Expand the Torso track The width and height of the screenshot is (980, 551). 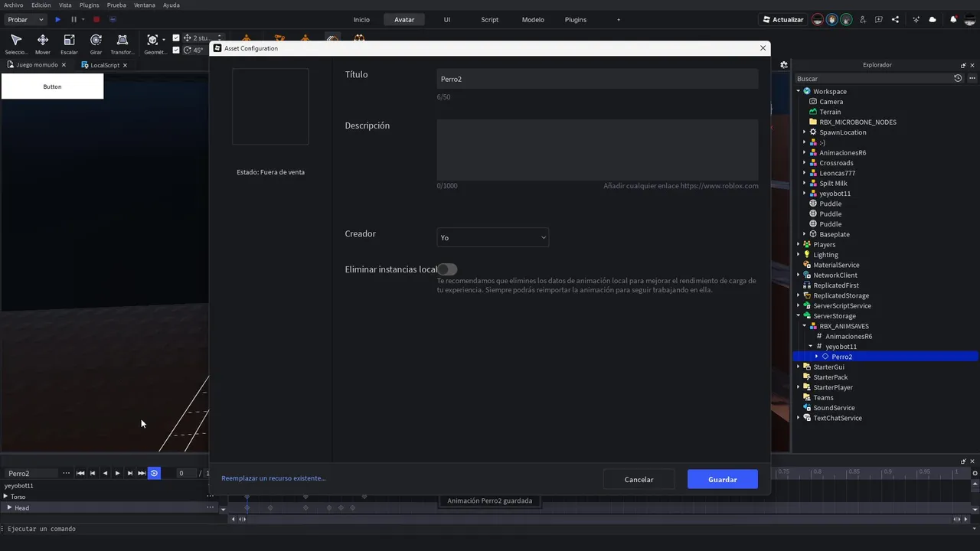pyautogui.click(x=5, y=497)
